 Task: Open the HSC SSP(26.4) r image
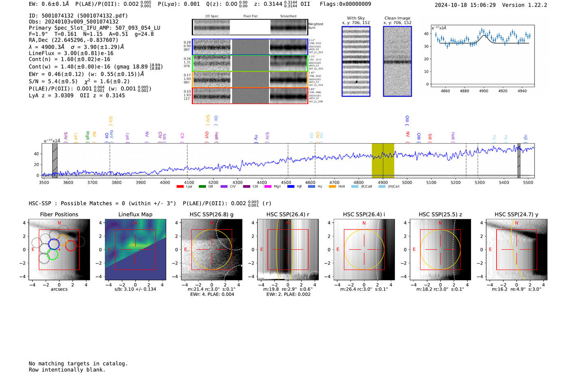tap(288, 250)
